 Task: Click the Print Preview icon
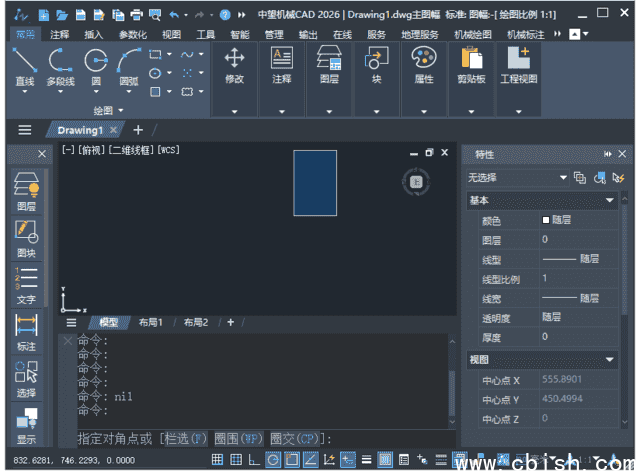[155, 15]
